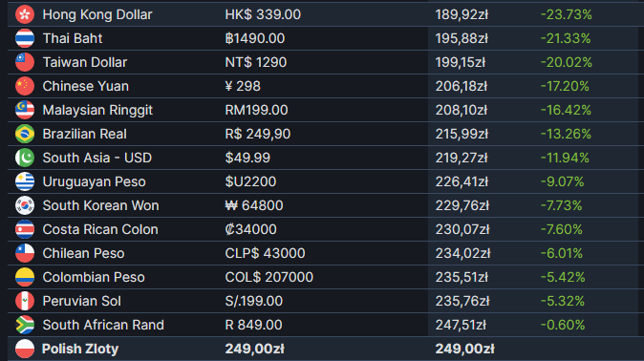Image resolution: width=644 pixels, height=361 pixels.
Task: Click the Taiwan Dollar converted value 199,15zł
Action: (x=461, y=62)
